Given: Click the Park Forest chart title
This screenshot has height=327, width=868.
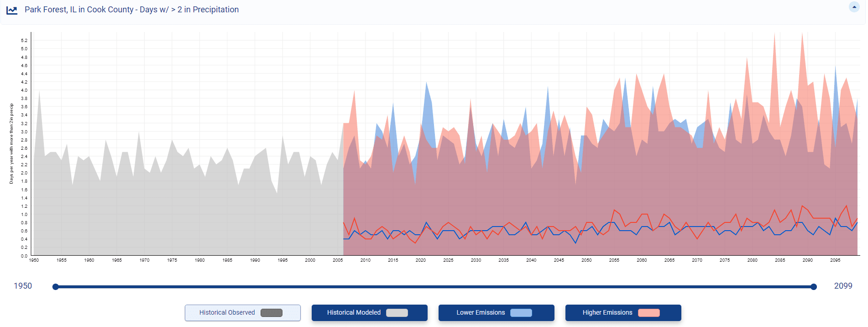Looking at the screenshot, I should (131, 10).
